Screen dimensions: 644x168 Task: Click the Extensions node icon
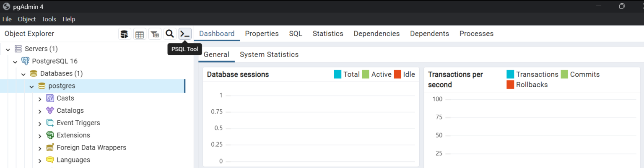click(x=50, y=135)
